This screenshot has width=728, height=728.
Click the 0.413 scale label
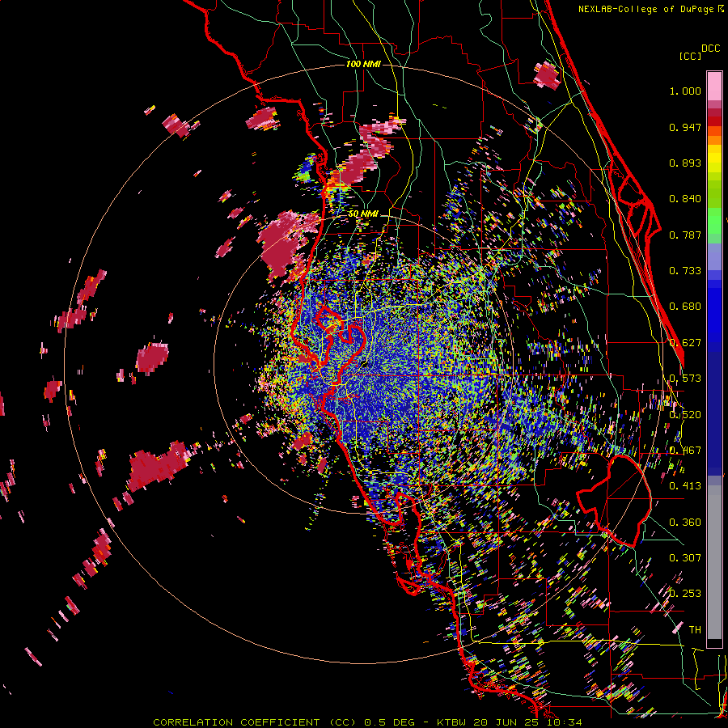tap(685, 486)
